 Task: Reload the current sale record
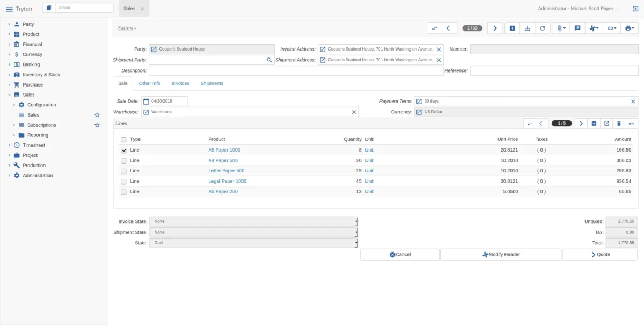542,28
